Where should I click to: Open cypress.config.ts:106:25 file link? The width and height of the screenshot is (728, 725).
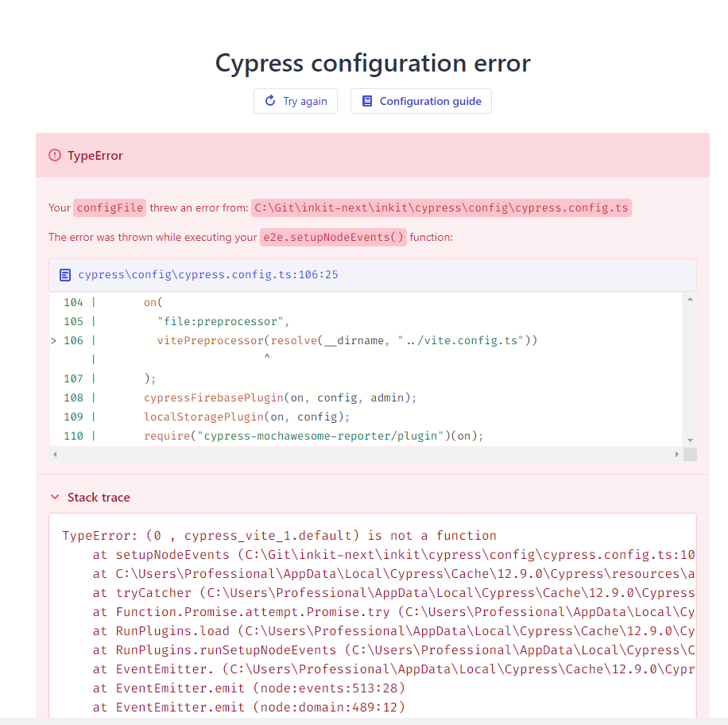(x=208, y=274)
